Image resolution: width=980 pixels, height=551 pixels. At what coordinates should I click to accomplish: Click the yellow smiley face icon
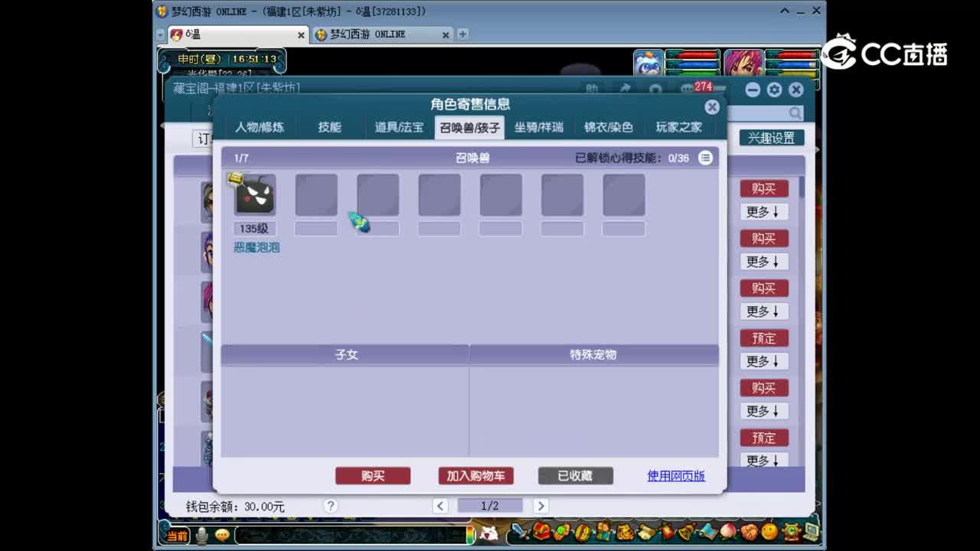coord(769,531)
